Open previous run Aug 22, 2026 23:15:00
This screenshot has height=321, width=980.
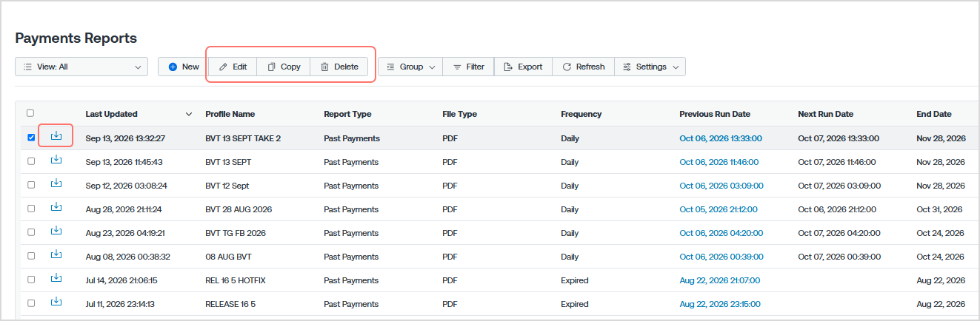coord(720,304)
